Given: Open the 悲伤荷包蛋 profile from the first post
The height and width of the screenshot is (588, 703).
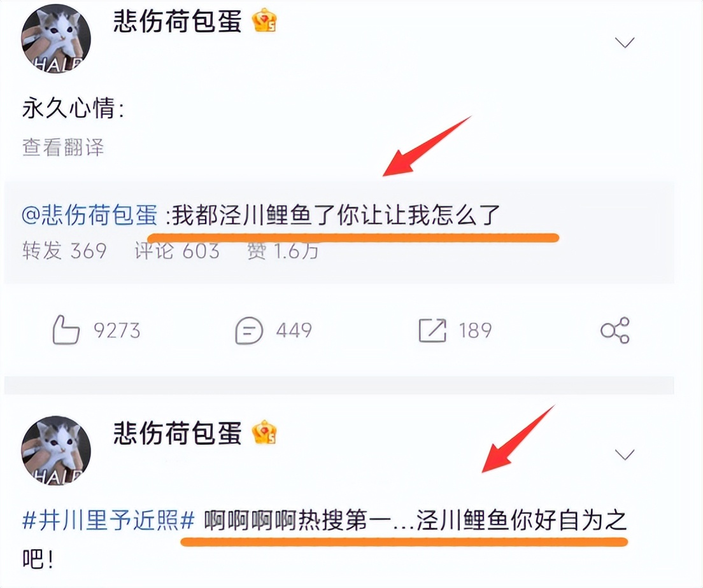Looking at the screenshot, I should click(x=178, y=21).
